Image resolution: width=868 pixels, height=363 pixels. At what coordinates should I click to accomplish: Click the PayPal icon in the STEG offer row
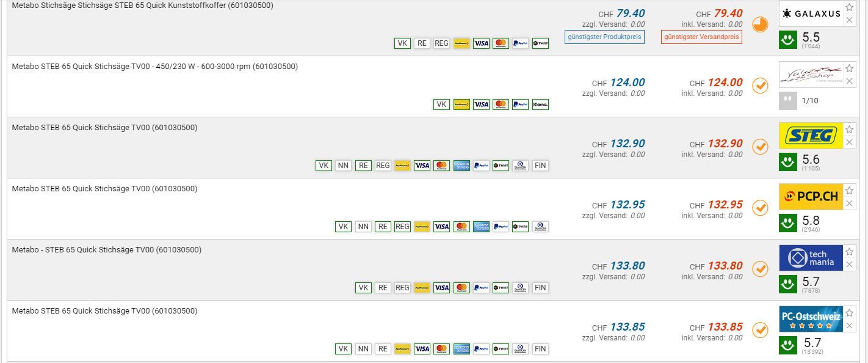(x=481, y=166)
